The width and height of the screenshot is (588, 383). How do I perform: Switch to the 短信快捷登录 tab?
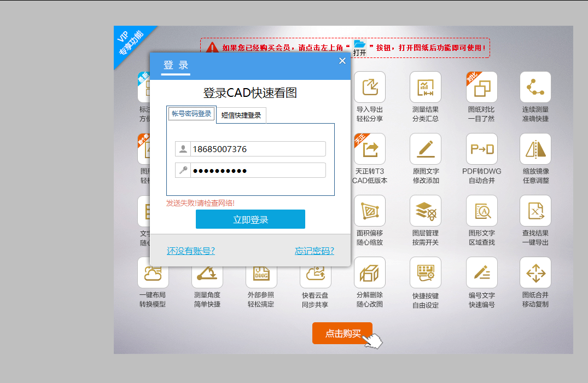click(241, 115)
